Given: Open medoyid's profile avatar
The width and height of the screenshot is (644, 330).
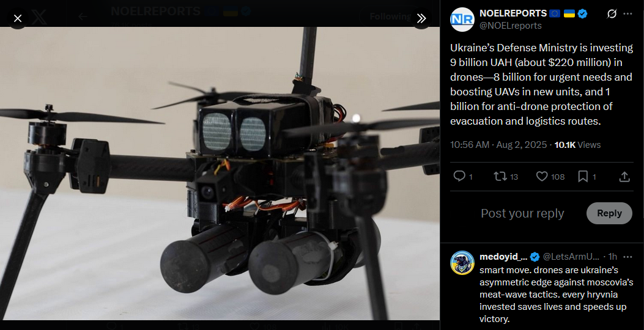Looking at the screenshot, I should point(462,263).
